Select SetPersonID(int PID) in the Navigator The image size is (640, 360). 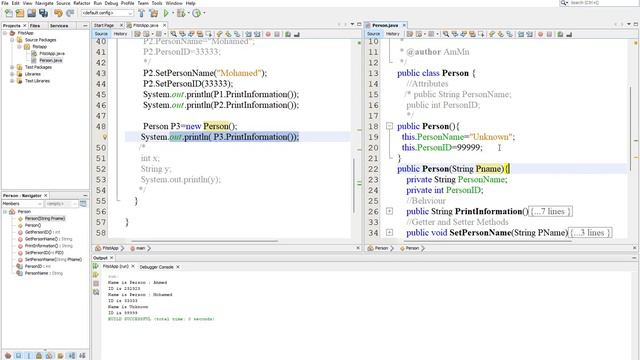click(44, 253)
